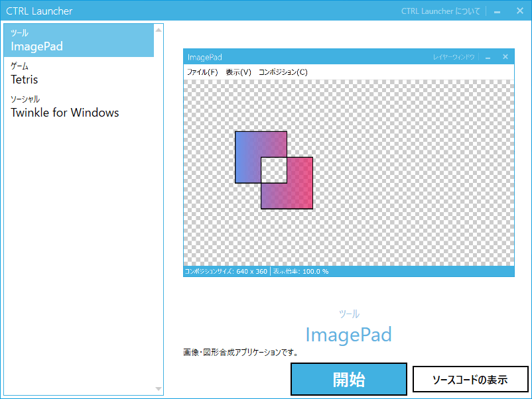Launch ImagePad with the 開始 button
The height and width of the screenshot is (399, 532).
348,378
